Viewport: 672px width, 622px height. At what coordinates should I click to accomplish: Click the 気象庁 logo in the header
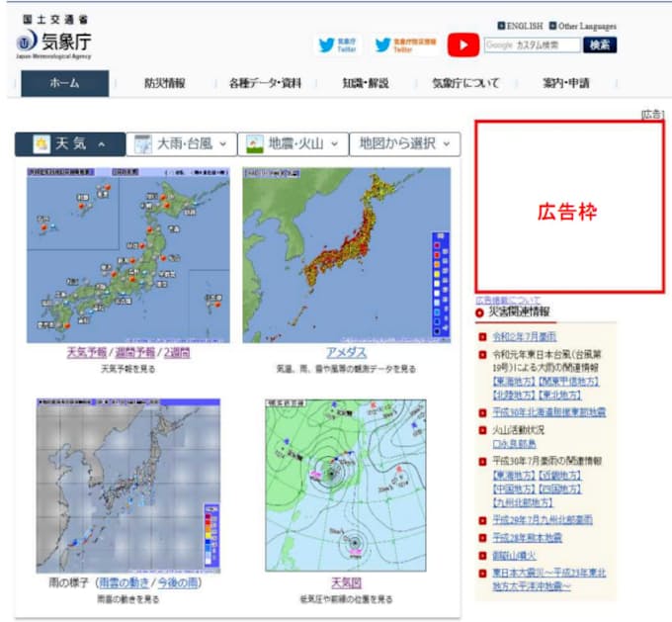55,42
